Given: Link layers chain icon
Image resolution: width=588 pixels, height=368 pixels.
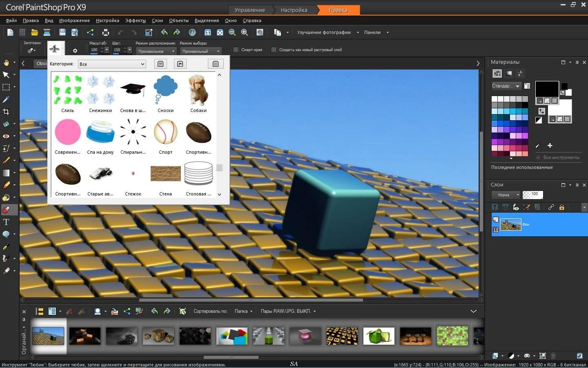Looking at the screenshot, I should (551, 207).
